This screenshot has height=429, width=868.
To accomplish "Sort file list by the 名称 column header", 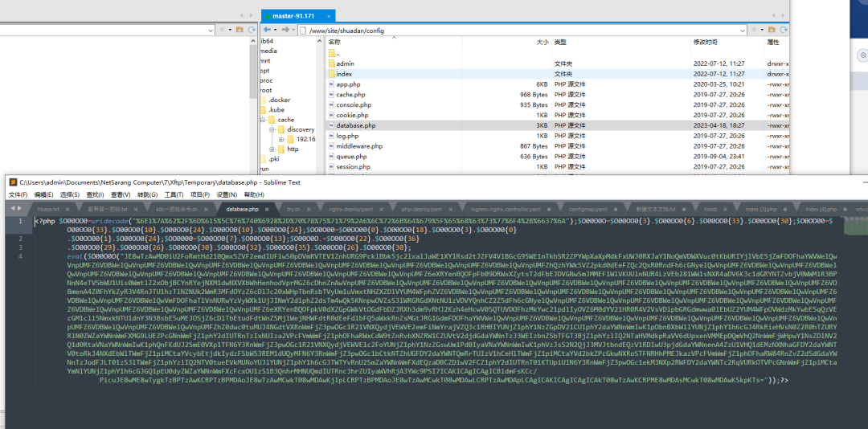I will (334, 42).
